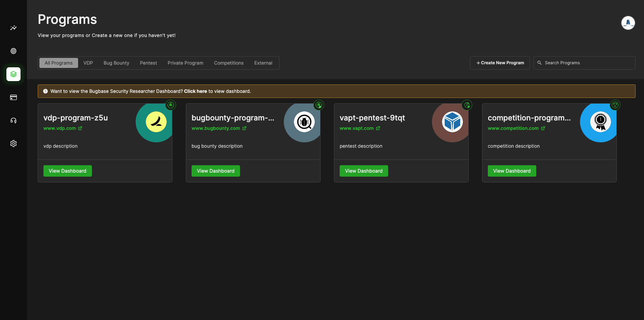The image size is (644, 320).
Task: Open the www.bugbounty.com link
Action: pyautogui.click(x=216, y=128)
